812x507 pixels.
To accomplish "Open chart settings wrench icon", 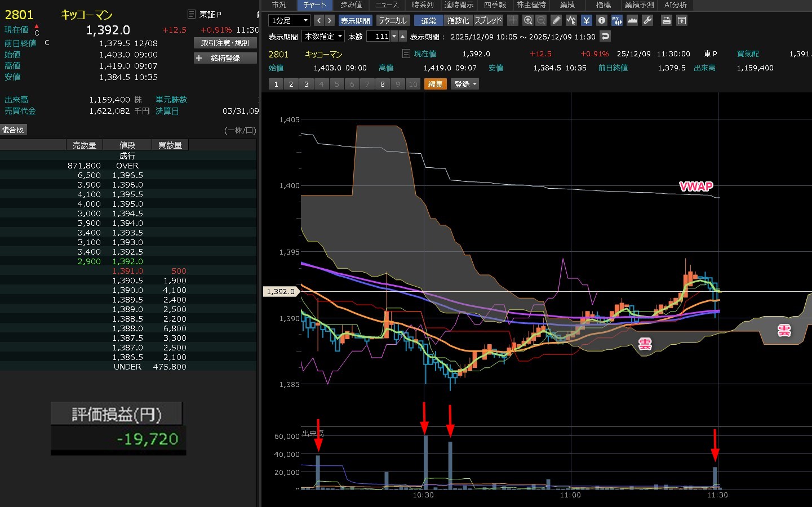I will coord(647,20).
